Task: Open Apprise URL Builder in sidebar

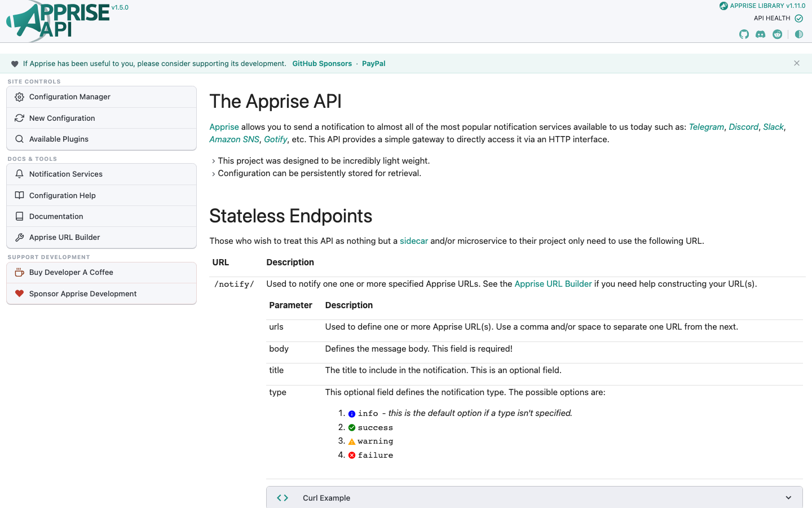Action: (101, 238)
